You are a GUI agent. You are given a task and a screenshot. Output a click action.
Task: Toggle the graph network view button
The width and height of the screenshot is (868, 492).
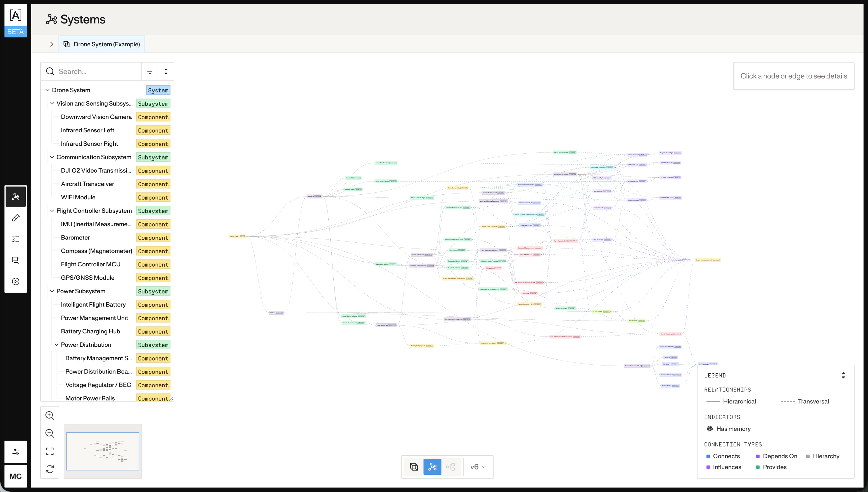(x=432, y=467)
